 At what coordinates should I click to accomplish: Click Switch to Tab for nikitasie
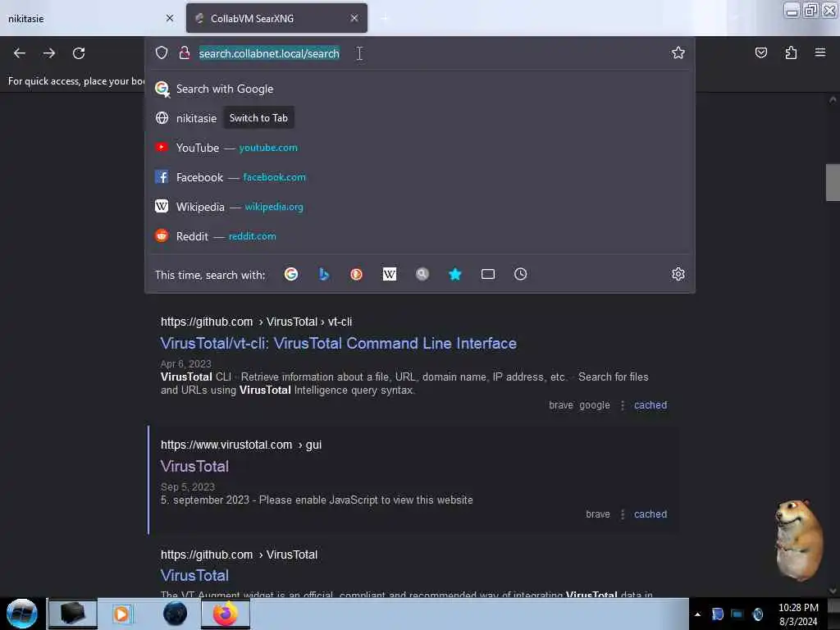pyautogui.click(x=258, y=118)
